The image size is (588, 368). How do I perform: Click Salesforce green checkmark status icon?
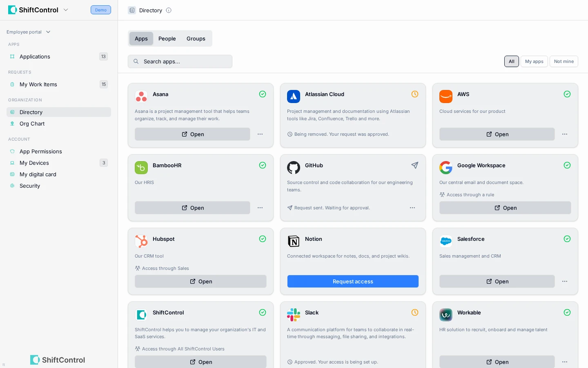(x=567, y=239)
